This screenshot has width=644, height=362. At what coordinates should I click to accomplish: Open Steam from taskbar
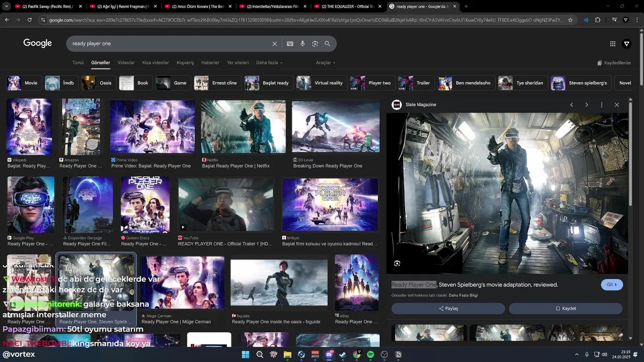click(343, 354)
